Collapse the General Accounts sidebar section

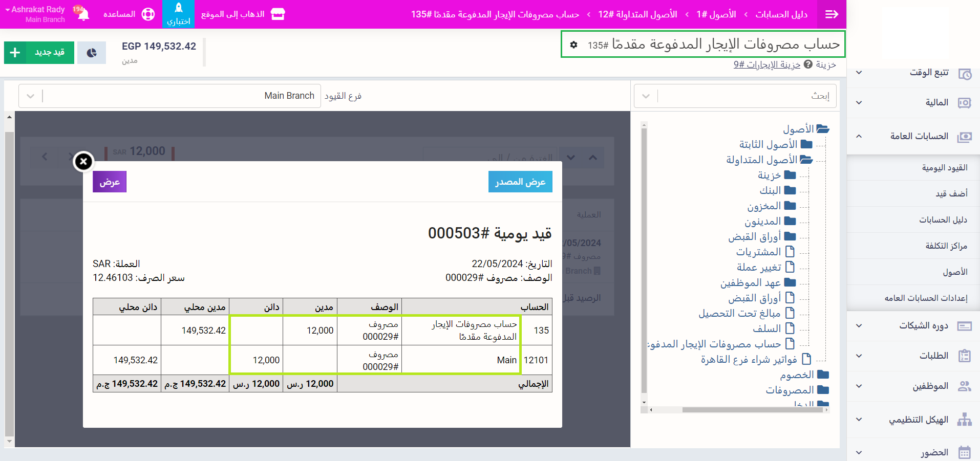coord(859,136)
